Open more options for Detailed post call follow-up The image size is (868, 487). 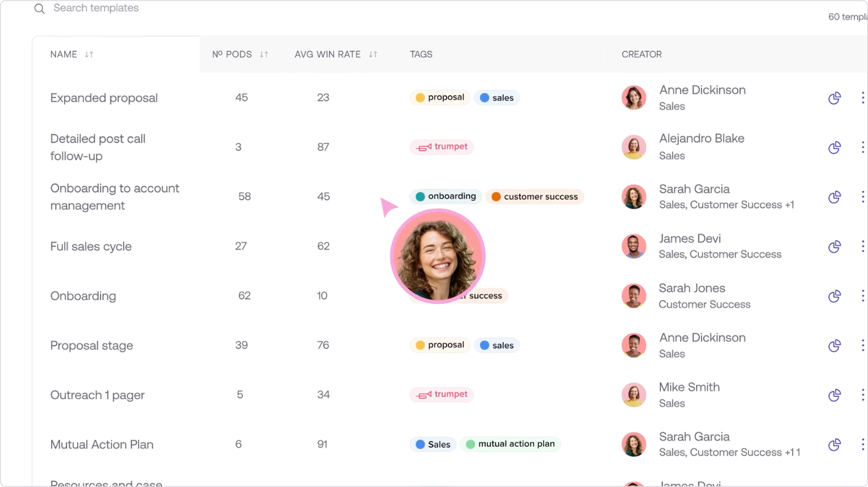pyautogui.click(x=863, y=147)
